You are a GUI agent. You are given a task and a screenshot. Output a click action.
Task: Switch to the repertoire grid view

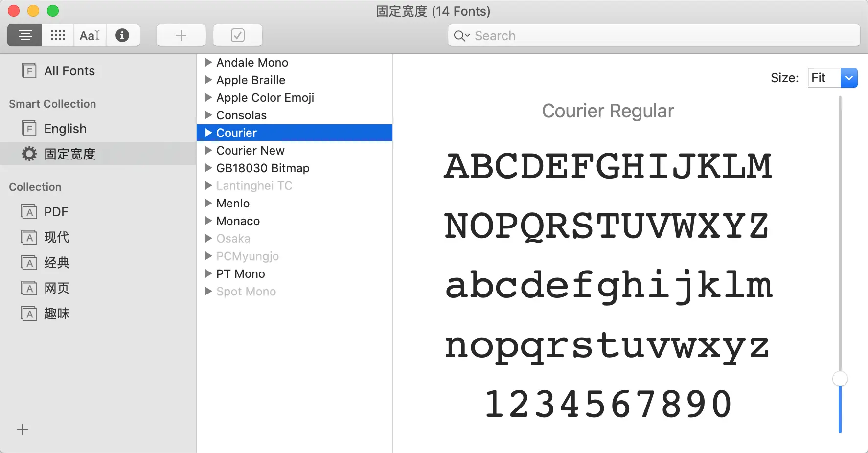pos(58,35)
